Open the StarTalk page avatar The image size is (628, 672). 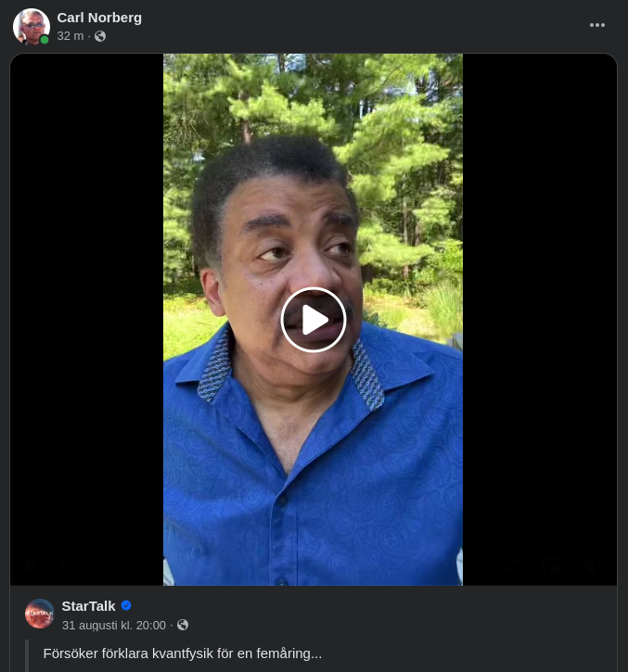(40, 614)
